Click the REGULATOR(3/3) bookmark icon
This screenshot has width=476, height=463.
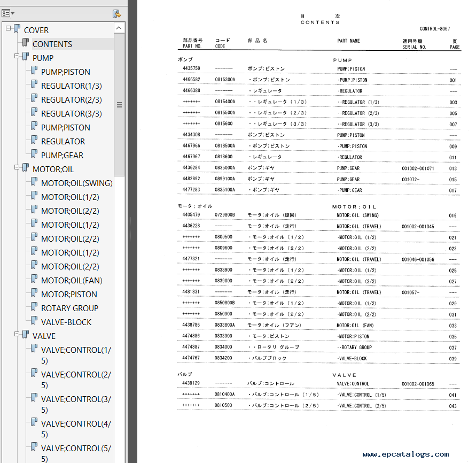[x=34, y=112]
